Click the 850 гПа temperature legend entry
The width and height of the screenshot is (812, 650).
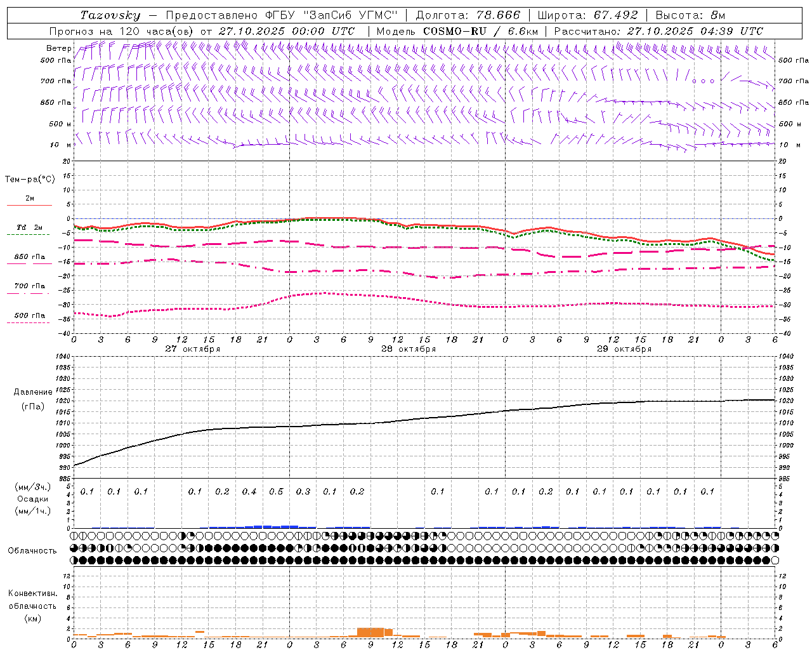29,257
